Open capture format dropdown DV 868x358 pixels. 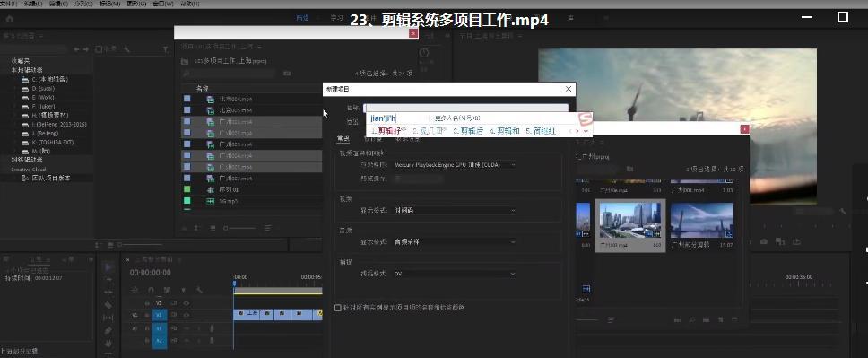tap(455, 274)
